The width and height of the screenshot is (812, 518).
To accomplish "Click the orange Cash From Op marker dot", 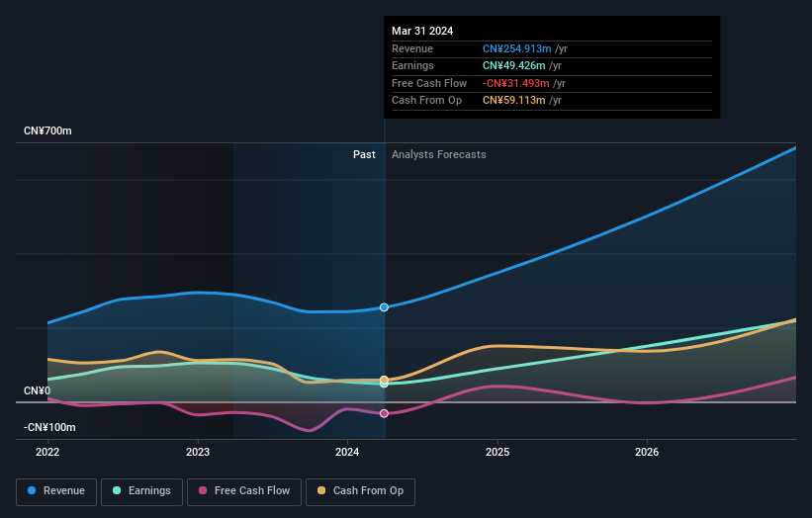I will point(384,380).
